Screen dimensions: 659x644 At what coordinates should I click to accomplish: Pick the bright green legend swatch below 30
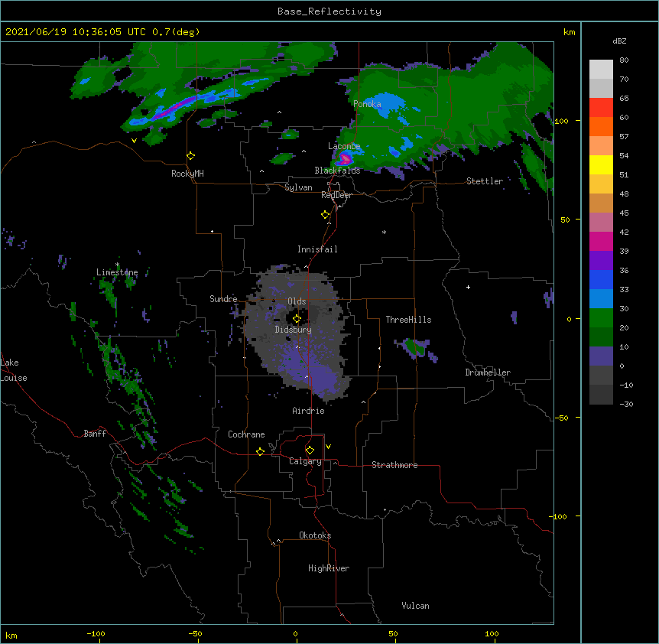[601, 318]
